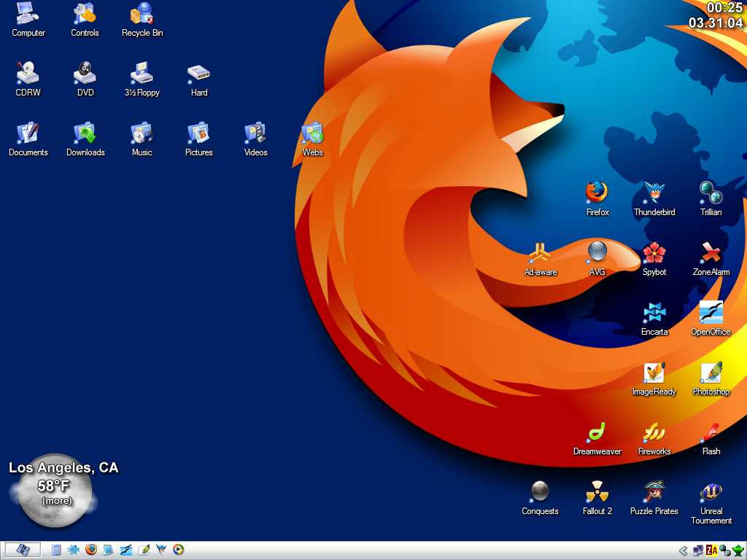Select the DVD drive icon
The image size is (747, 560).
pyautogui.click(x=85, y=79)
